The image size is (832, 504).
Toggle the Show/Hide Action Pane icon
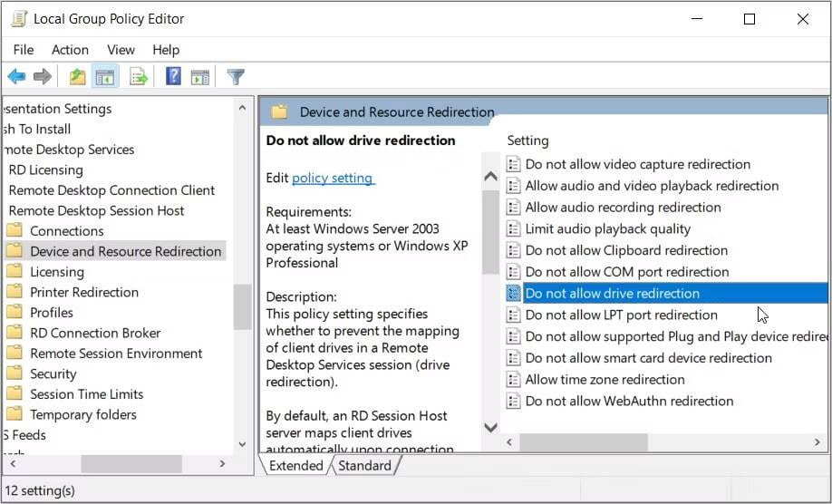[200, 77]
